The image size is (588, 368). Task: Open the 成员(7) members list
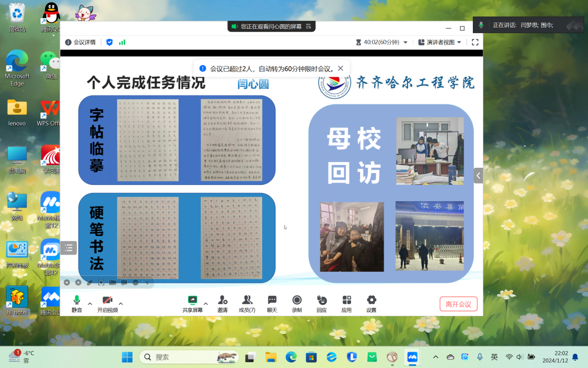pos(247,300)
